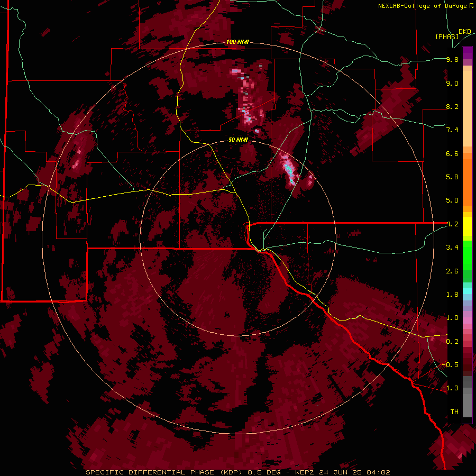
Task: Click the NEXLAB-College of DuPage label
Action: (425, 6)
